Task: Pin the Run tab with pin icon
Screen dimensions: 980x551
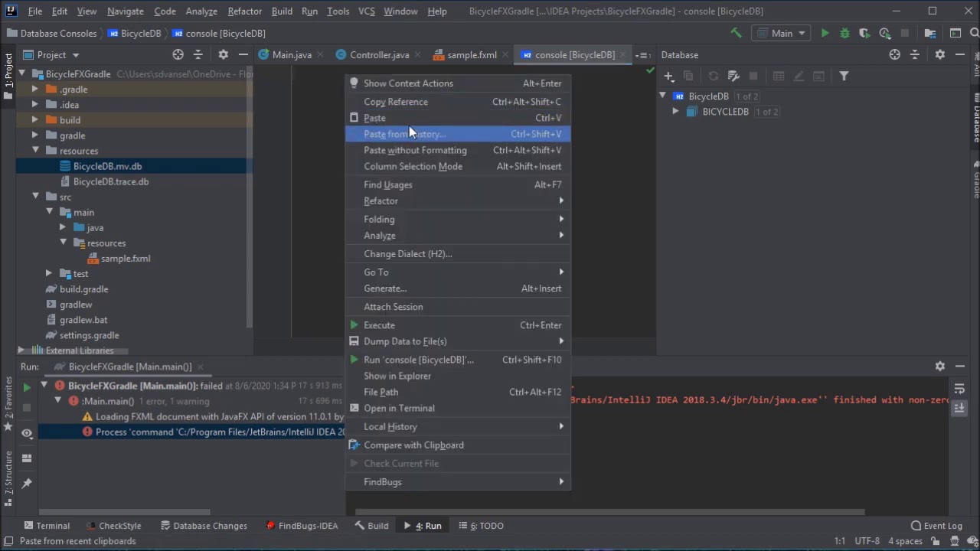Action: (27, 483)
